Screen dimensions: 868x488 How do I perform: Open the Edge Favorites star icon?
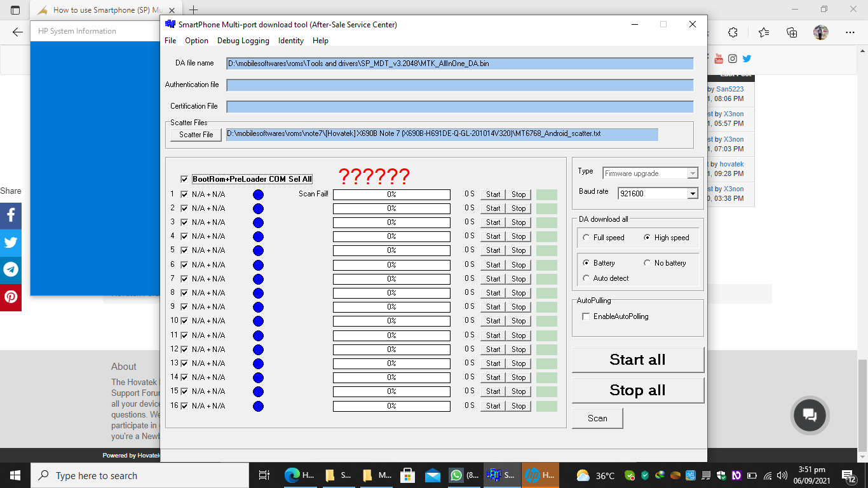(x=764, y=32)
